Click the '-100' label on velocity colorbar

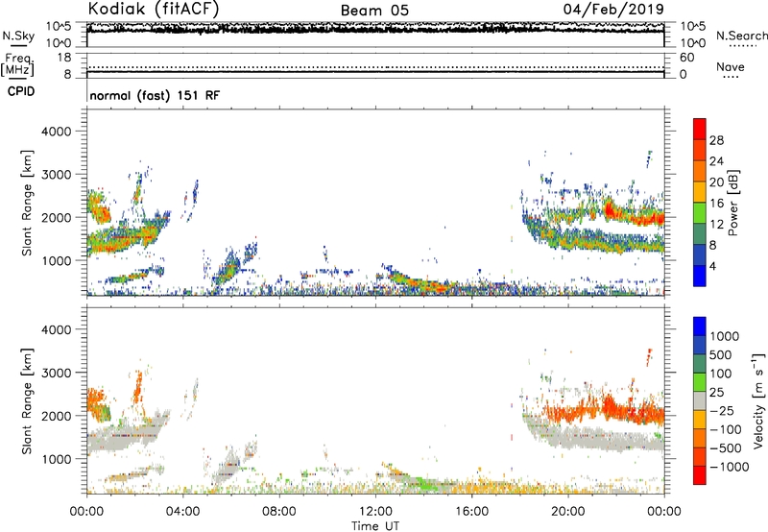[x=726, y=429]
